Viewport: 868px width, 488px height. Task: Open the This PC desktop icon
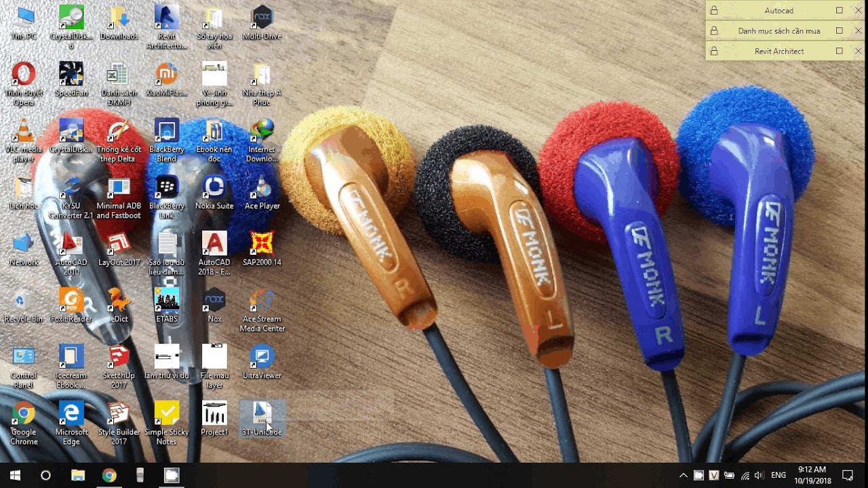[x=24, y=23]
